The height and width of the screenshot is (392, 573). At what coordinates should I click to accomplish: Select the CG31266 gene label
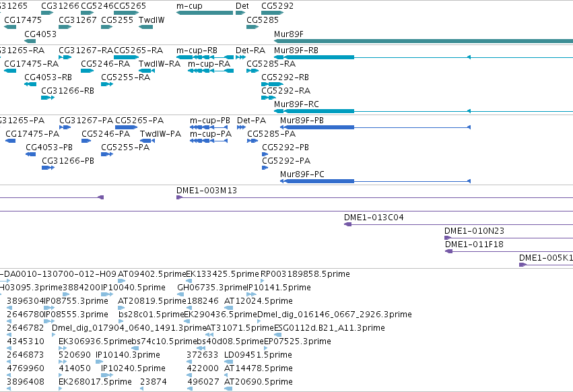(61, 6)
